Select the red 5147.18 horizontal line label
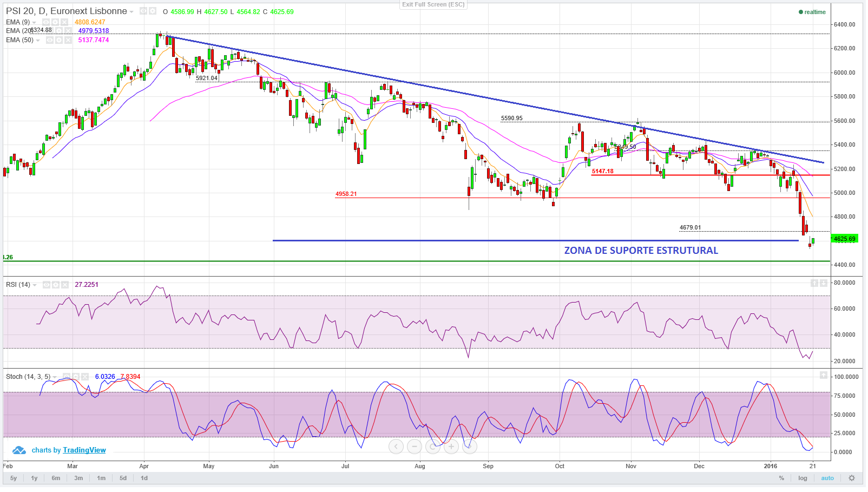868x492 pixels. coord(603,171)
